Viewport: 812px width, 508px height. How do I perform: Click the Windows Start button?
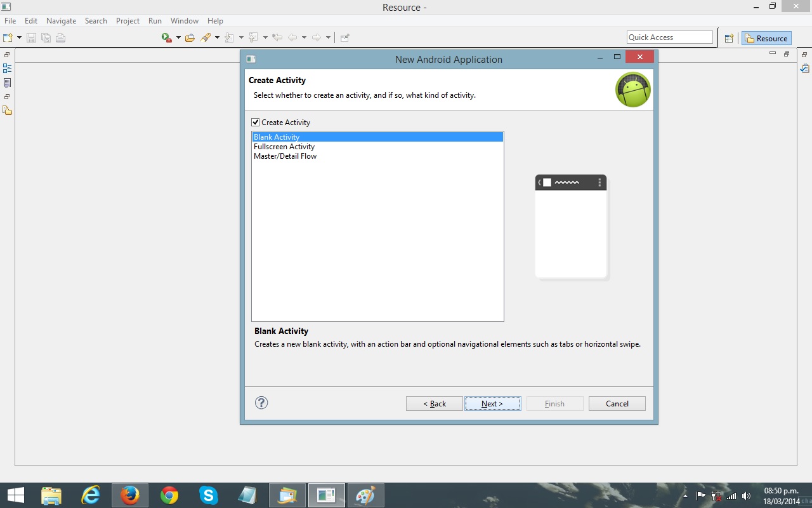tap(15, 495)
